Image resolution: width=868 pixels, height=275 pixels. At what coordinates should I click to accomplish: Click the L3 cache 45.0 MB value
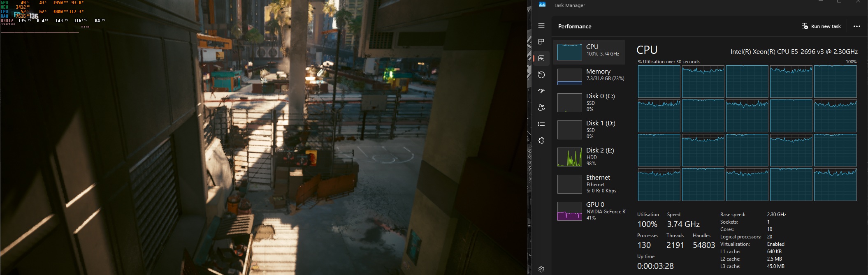(776, 266)
